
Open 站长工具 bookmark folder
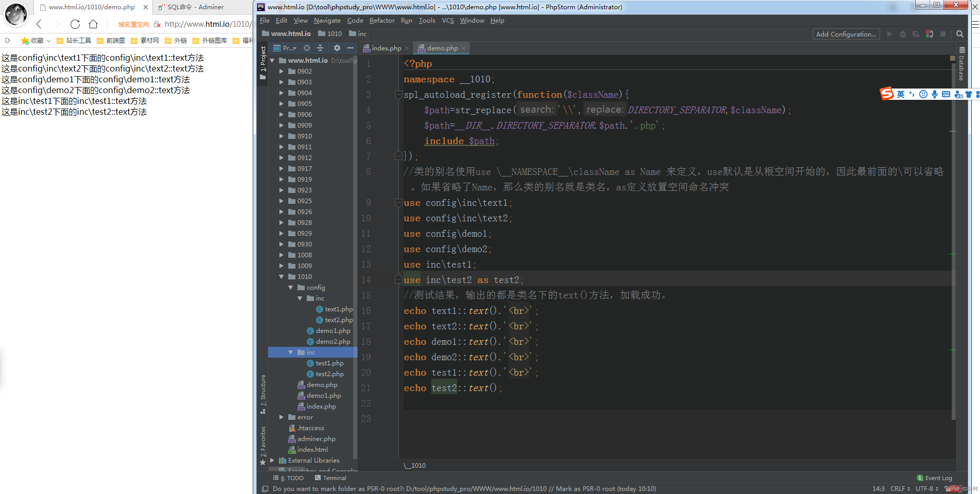click(x=74, y=41)
